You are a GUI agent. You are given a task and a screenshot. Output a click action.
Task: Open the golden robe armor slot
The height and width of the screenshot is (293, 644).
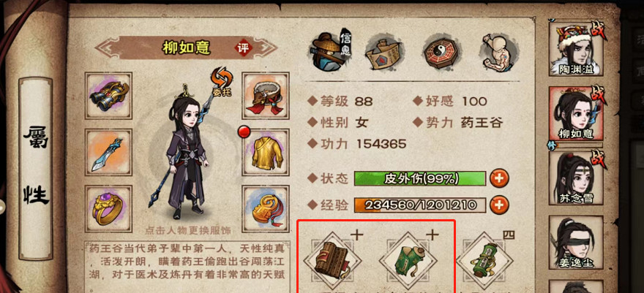(266, 153)
